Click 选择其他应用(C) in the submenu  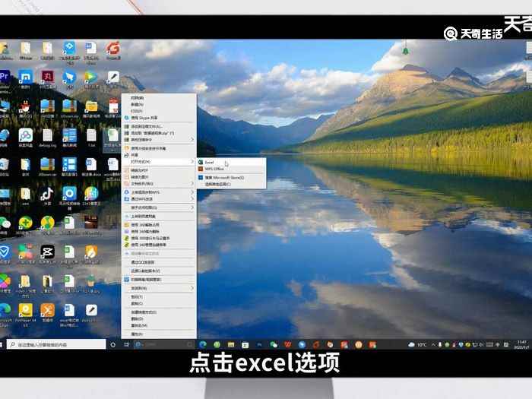tap(219, 185)
